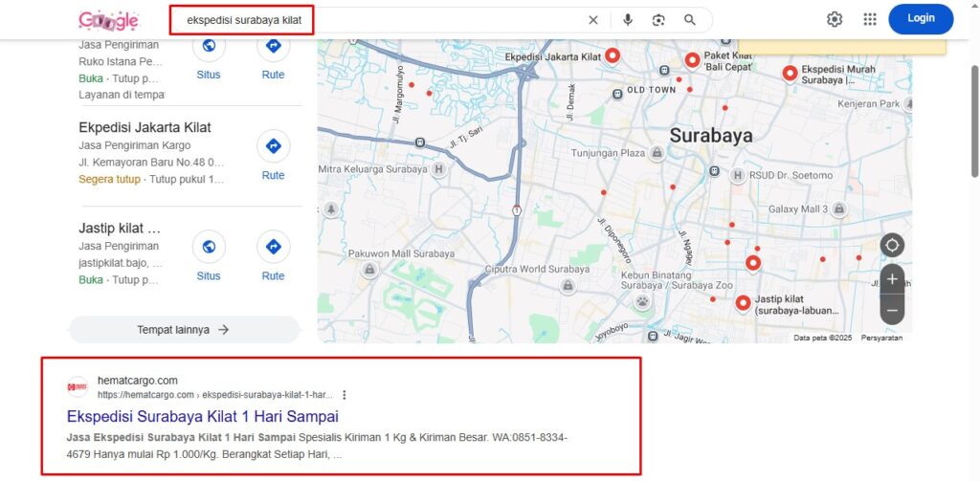
Task: Zoom out on the map
Action: pos(892,310)
